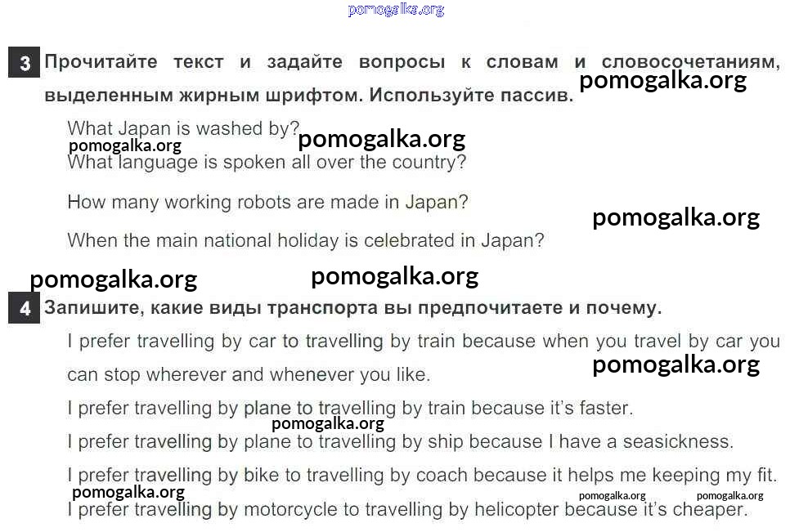Click the large watermark directly above badge 4
Screen dimensions: 790x532
pyautogui.click(x=114, y=279)
